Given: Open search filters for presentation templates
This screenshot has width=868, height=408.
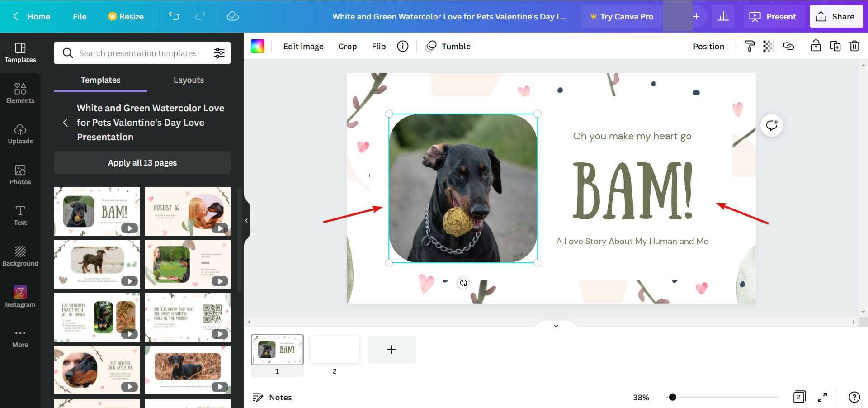Looking at the screenshot, I should 220,52.
